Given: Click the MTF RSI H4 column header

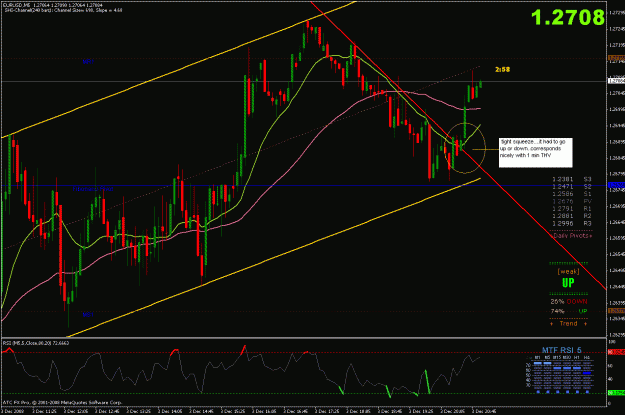Looking at the screenshot, I should click(586, 358).
